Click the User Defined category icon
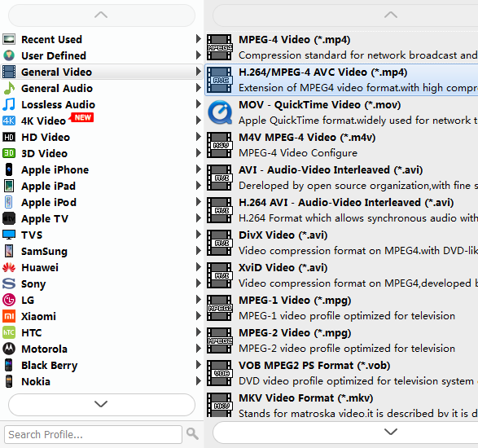 tap(9, 55)
